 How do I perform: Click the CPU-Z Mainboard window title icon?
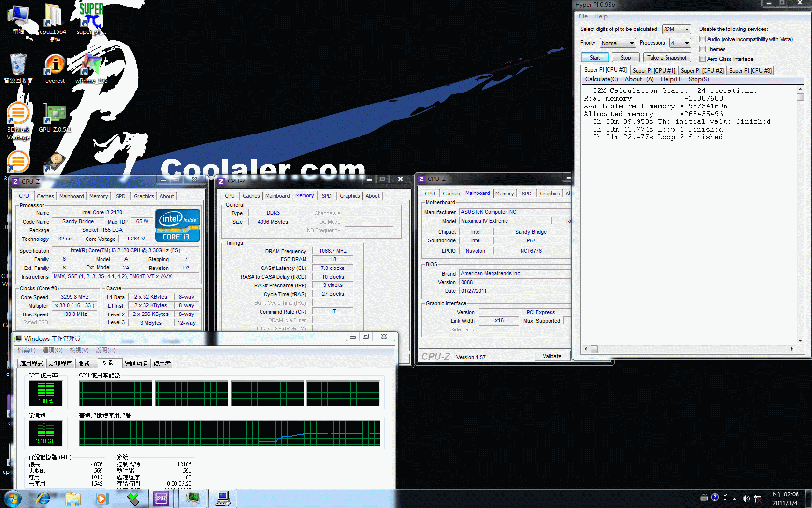(x=421, y=179)
